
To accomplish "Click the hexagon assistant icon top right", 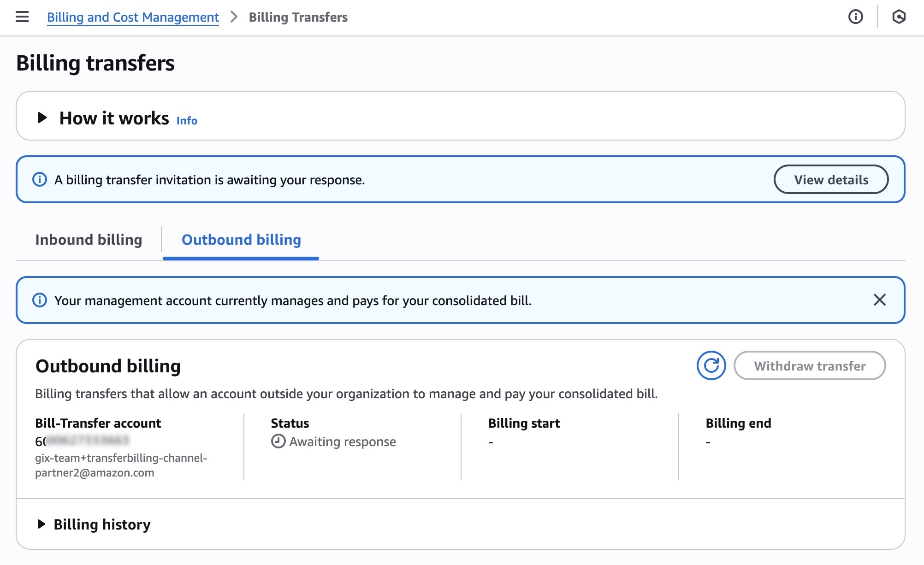I will pyautogui.click(x=899, y=17).
